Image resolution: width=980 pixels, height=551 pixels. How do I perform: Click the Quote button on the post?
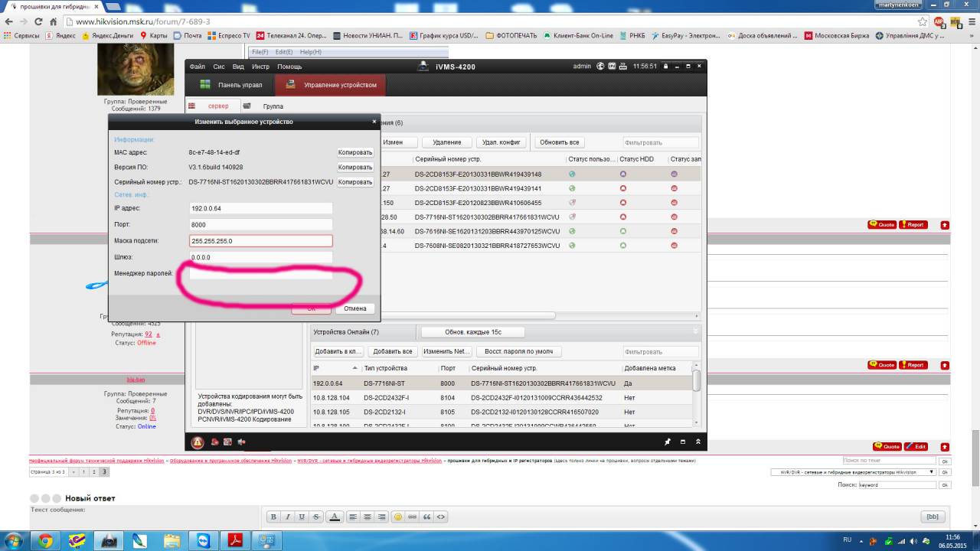tap(882, 225)
